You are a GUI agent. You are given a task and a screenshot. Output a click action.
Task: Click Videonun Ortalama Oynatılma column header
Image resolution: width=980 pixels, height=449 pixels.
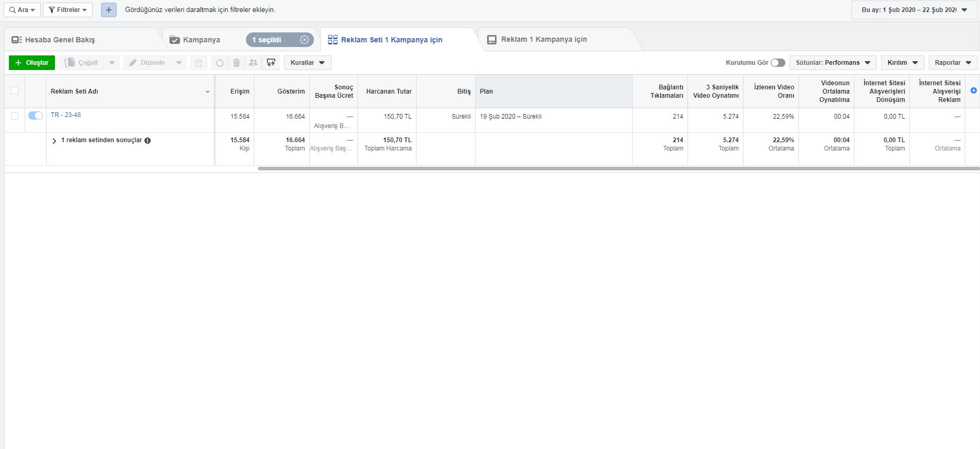coord(827,91)
